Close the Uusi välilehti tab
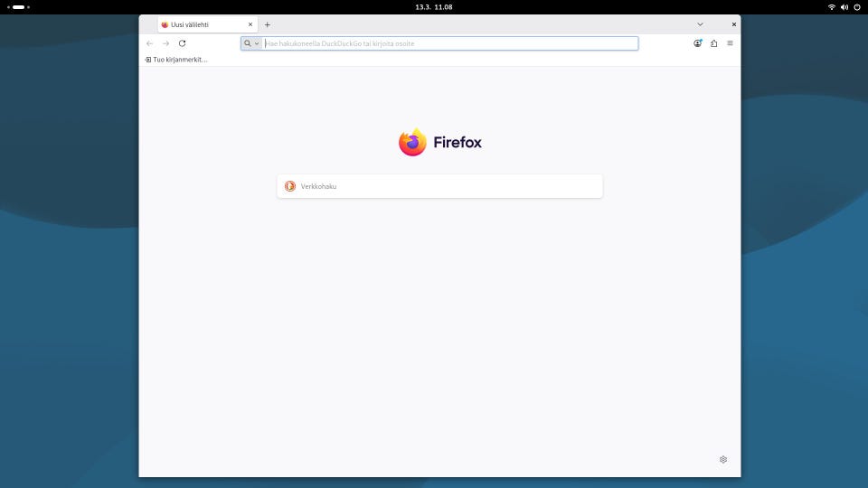Screen dimensions: 868x488 point(250,24)
